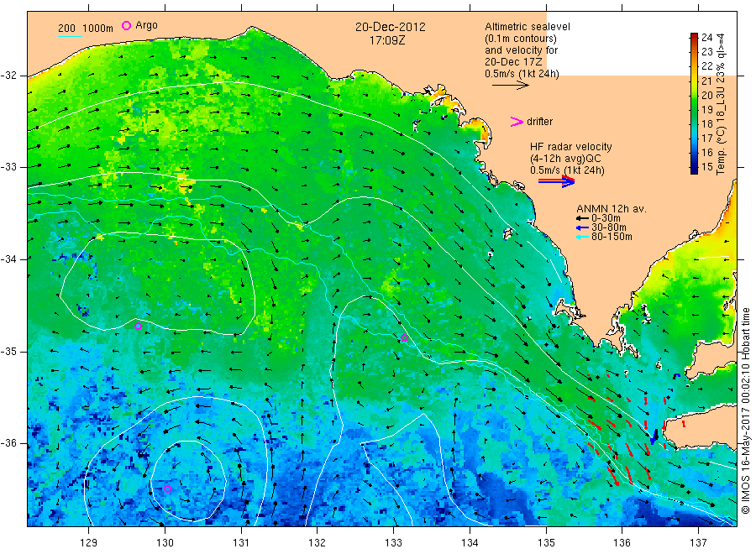Viewport: 756px width, 554px height.
Task: Click the Argo float marker near 133.2E 34.9S
Action: coord(405,337)
